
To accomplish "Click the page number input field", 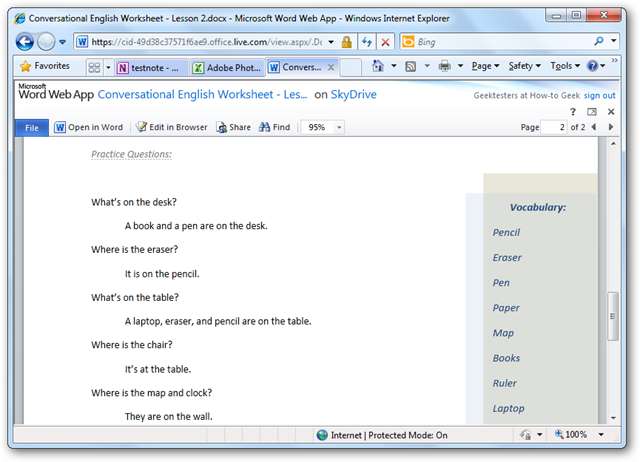I will click(x=553, y=128).
